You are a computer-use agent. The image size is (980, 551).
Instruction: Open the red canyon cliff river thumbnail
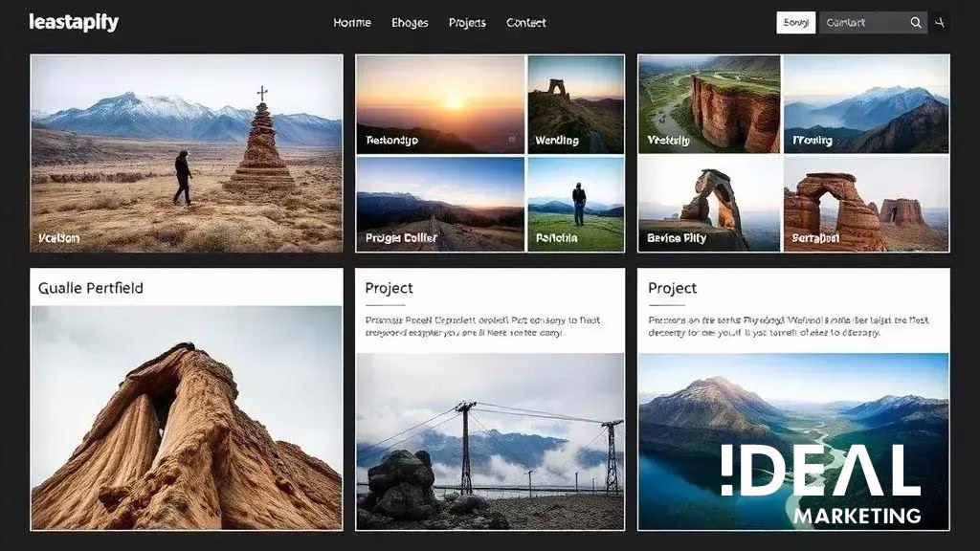(709, 103)
